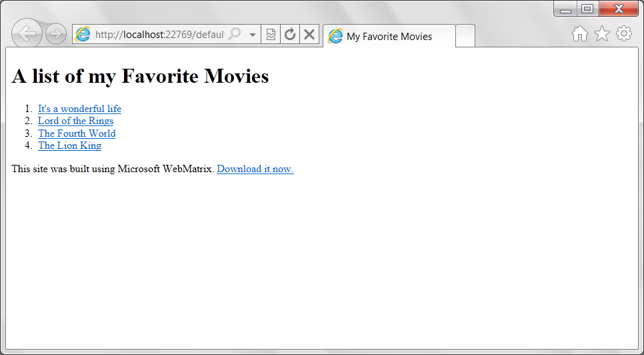Click the search magnifier in address bar
This screenshot has height=355, width=644.
[x=234, y=34]
